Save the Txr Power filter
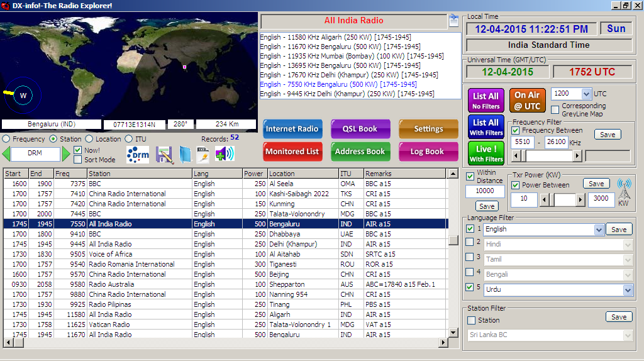 pos(596,184)
